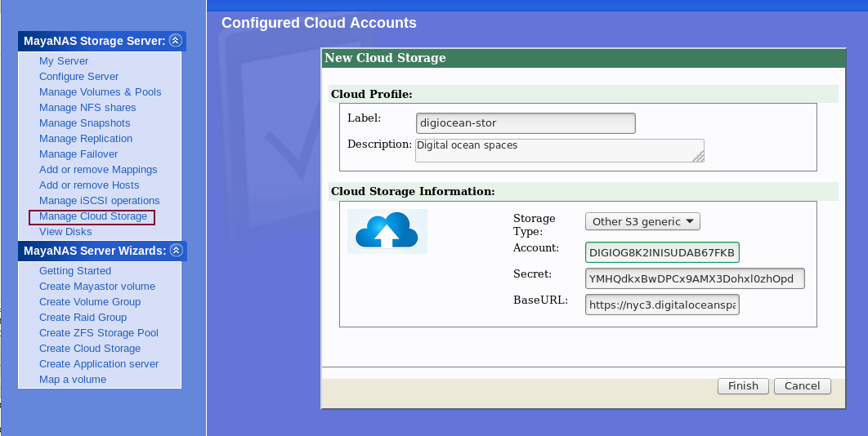Viewport: 868px width, 436px height.
Task: Click the BaseURL input field
Action: click(662, 305)
